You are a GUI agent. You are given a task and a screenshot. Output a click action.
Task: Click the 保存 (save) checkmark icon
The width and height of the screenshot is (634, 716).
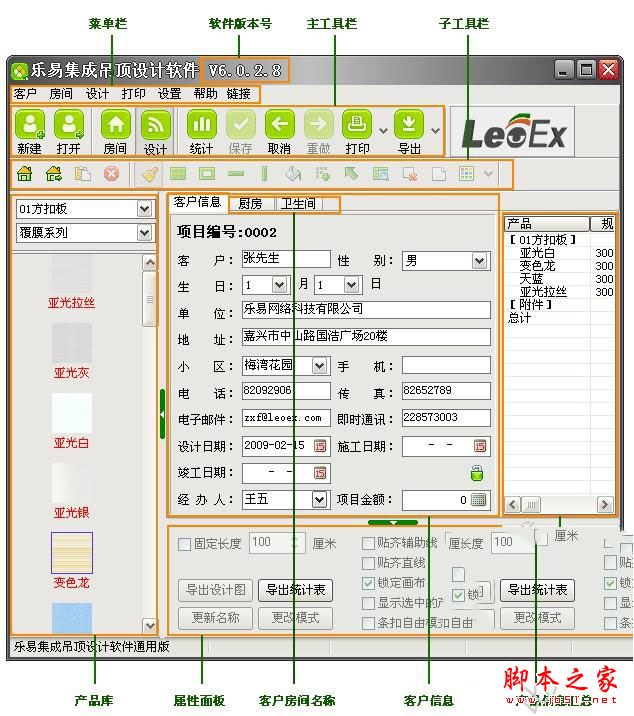(241, 125)
